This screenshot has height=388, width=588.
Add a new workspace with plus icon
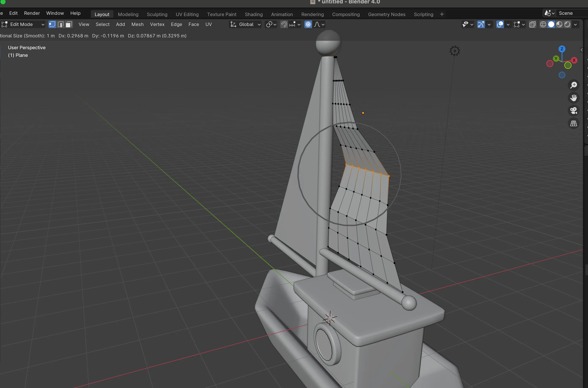[442, 14]
